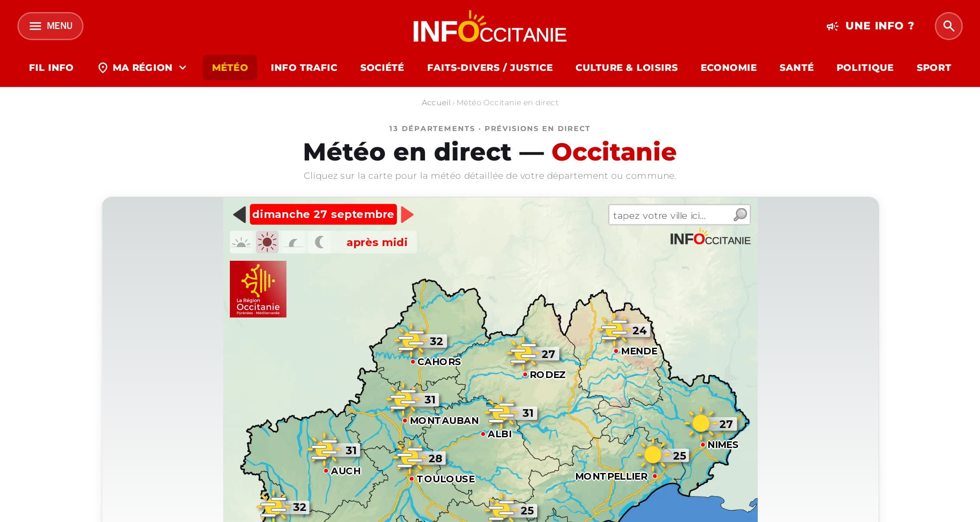Image resolution: width=980 pixels, height=522 pixels.
Task: Select the morning sunrise period icon
Action: (241, 242)
